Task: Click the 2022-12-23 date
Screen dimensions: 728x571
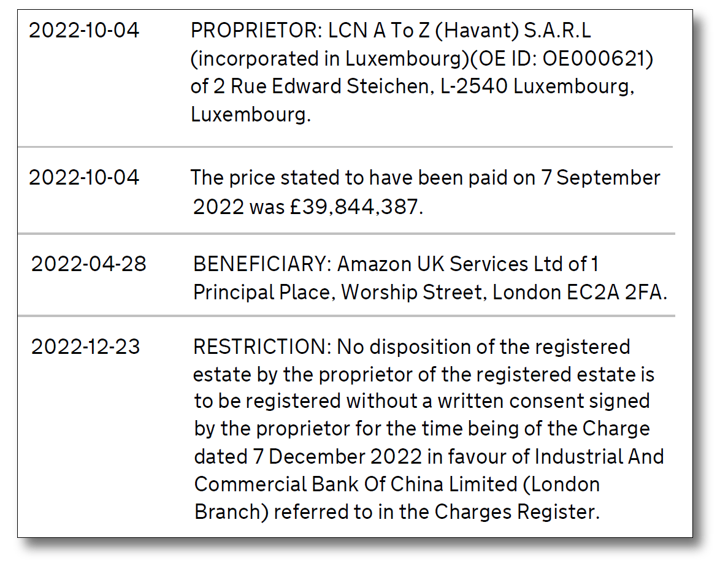Action: pyautogui.click(x=86, y=347)
